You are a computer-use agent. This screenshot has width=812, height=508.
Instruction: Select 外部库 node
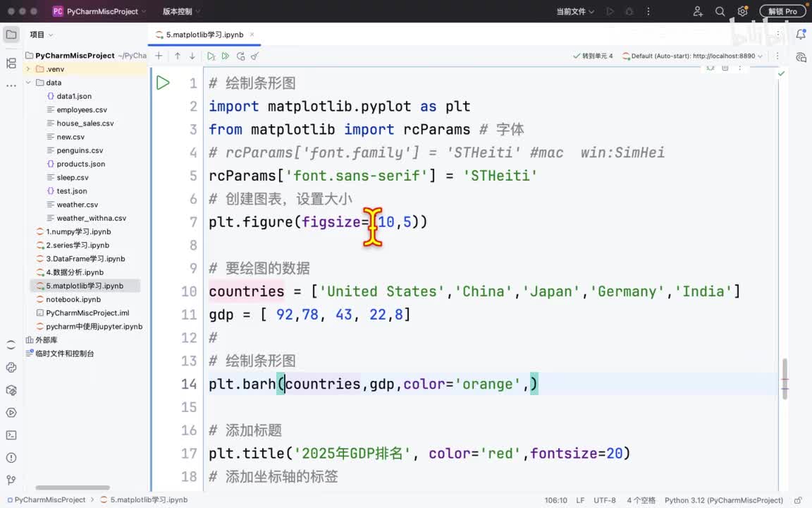tap(46, 340)
